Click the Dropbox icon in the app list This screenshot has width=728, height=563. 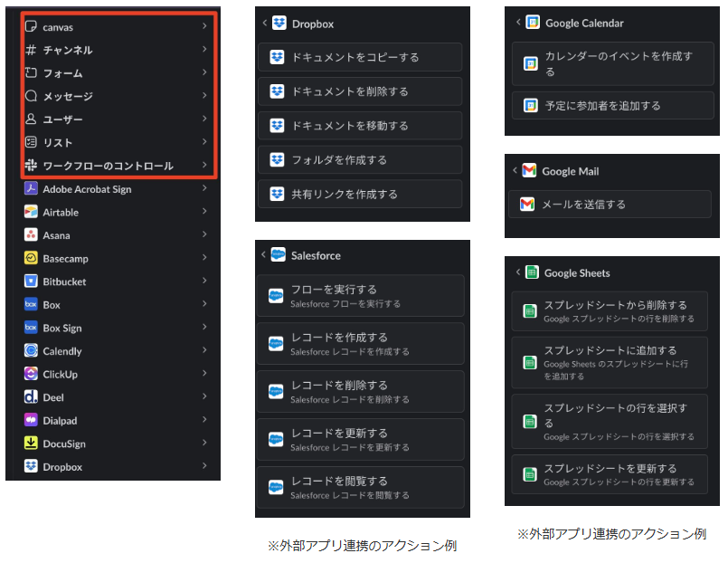coord(31,466)
